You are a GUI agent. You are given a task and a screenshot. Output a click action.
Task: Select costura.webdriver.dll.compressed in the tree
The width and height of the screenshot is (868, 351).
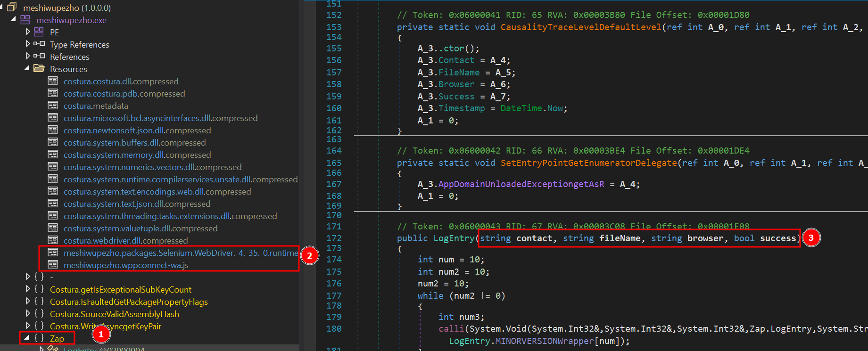pos(125,240)
